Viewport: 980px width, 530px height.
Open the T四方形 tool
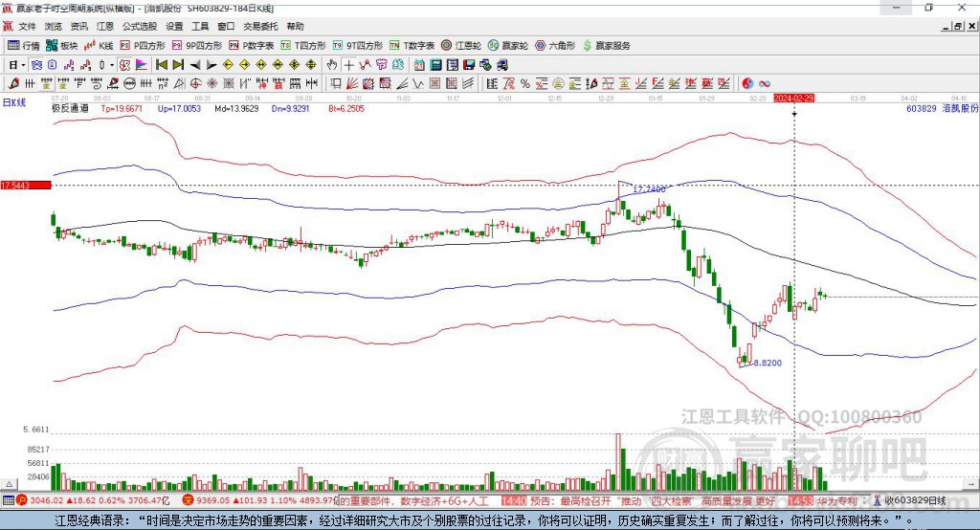(303, 46)
